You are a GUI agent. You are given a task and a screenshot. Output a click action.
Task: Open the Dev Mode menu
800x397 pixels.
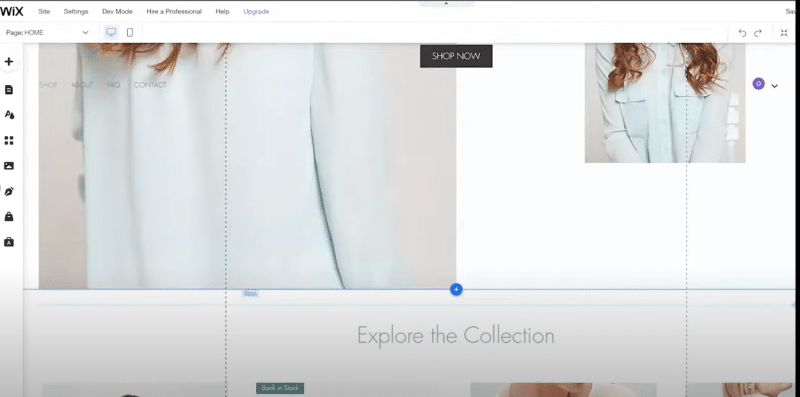tap(117, 11)
